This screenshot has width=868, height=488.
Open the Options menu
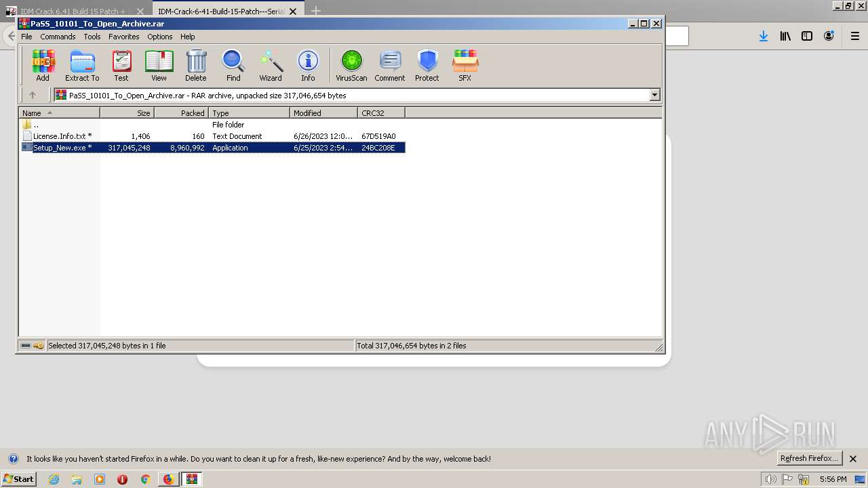point(160,37)
